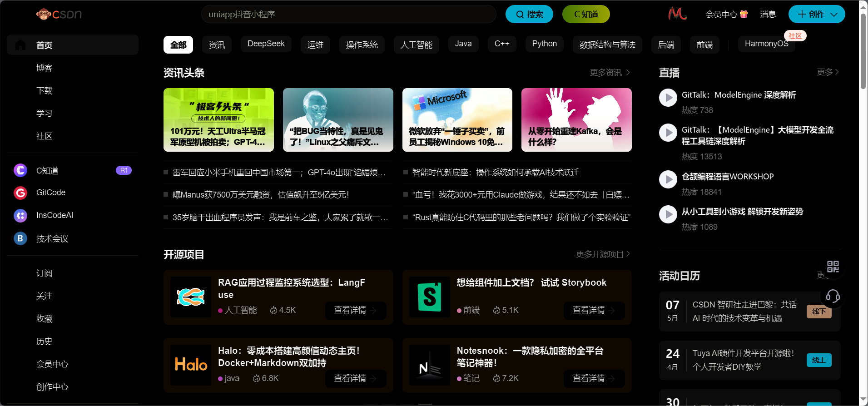Open C知道 sidebar icon
The image size is (868, 406).
tap(20, 170)
